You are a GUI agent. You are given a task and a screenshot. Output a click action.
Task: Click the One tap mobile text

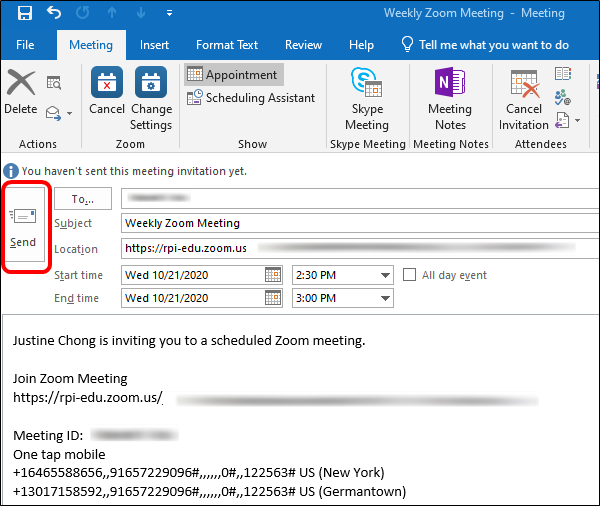click(x=59, y=454)
